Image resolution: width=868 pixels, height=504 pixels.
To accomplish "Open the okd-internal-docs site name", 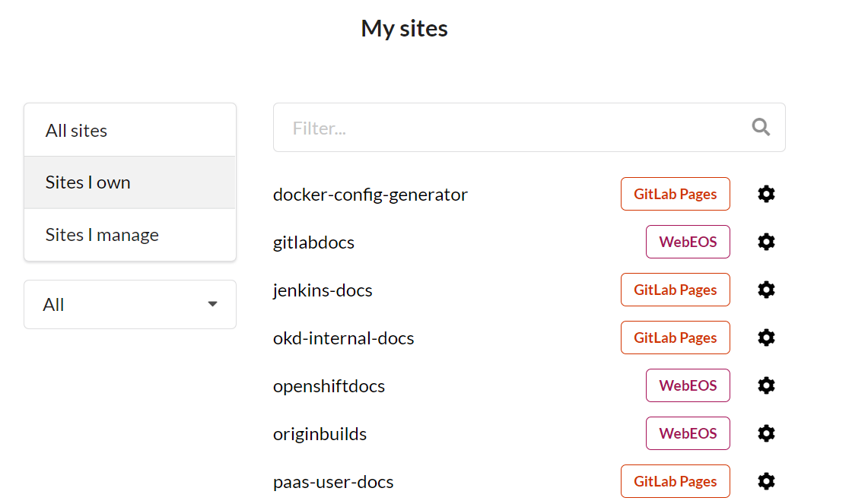I will [344, 338].
